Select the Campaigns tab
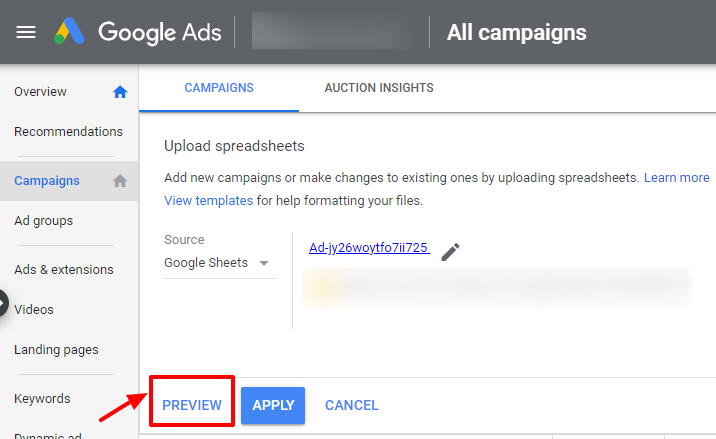 pyautogui.click(x=219, y=88)
